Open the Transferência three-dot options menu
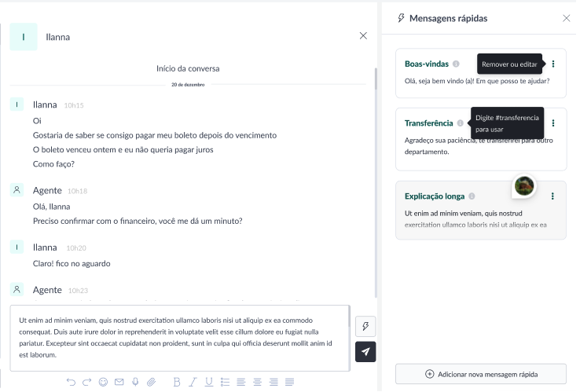This screenshot has width=580, height=392. pyautogui.click(x=553, y=123)
